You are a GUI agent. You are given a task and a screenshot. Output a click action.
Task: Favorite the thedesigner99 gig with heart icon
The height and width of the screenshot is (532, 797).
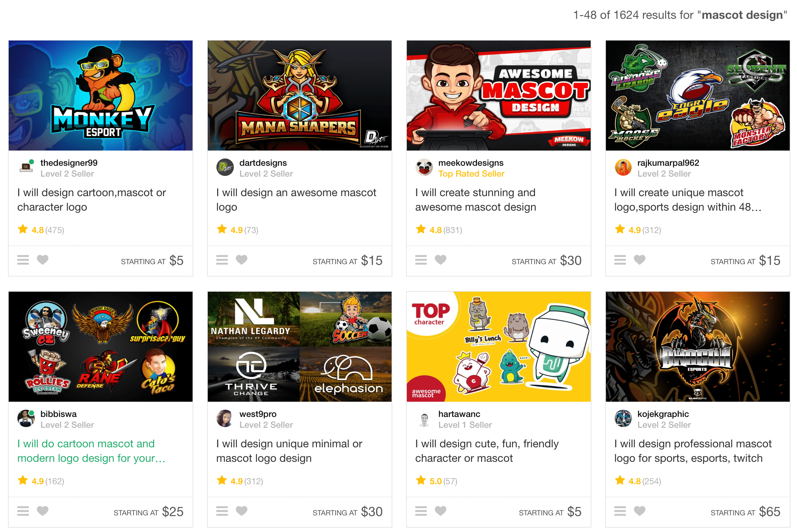point(43,260)
